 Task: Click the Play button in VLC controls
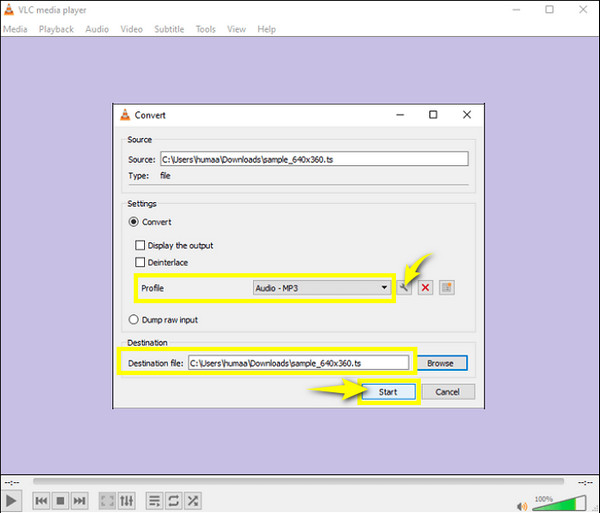(11, 500)
